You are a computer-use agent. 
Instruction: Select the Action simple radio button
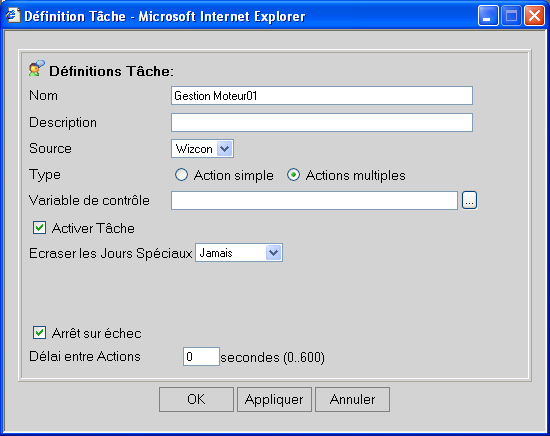click(181, 175)
